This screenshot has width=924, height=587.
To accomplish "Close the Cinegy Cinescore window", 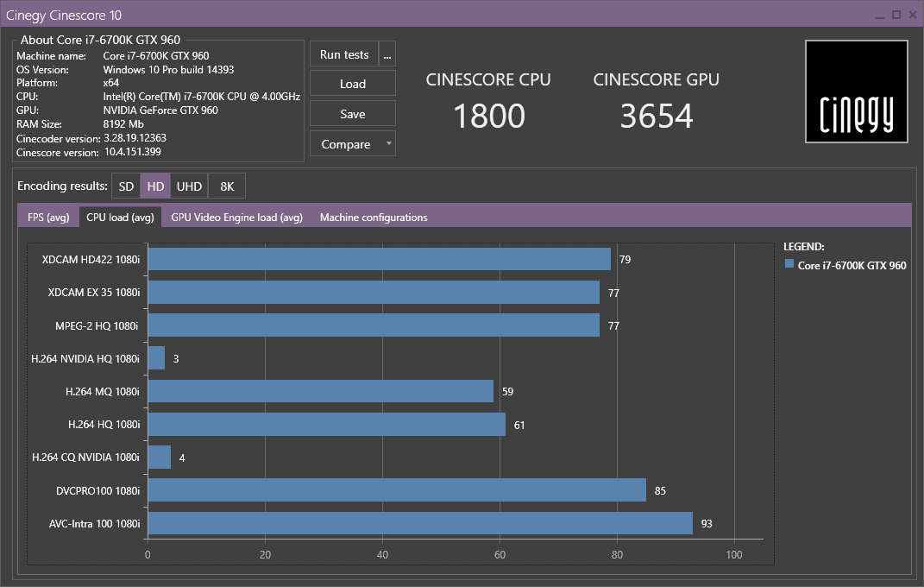I will click(x=913, y=15).
